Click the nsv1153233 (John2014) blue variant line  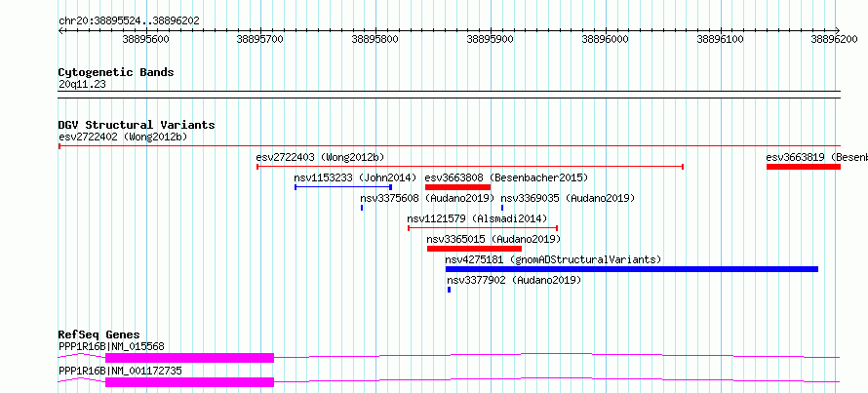click(x=343, y=187)
